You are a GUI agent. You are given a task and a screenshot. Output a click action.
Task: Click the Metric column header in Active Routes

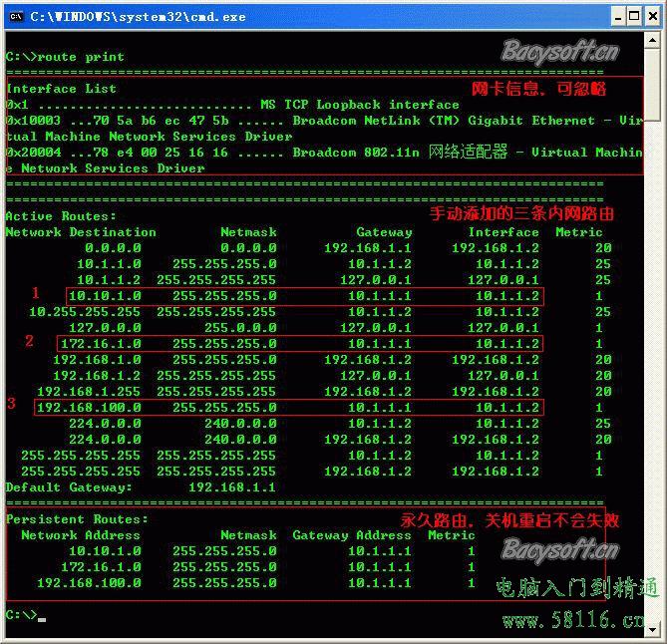click(x=579, y=232)
